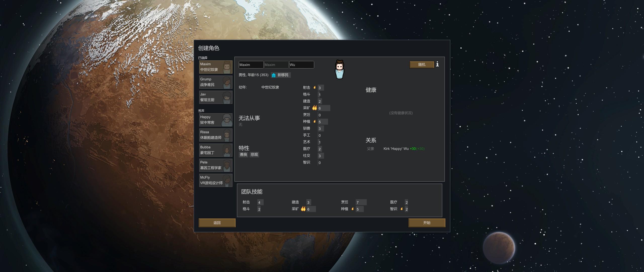Click the pawn portrait above the character stats

(339, 69)
